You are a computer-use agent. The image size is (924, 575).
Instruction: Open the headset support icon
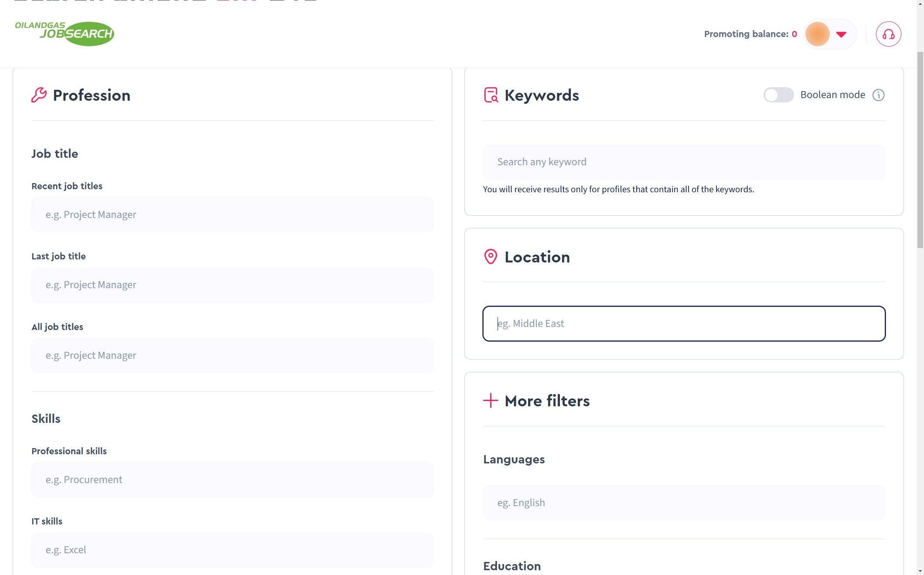[x=888, y=34]
